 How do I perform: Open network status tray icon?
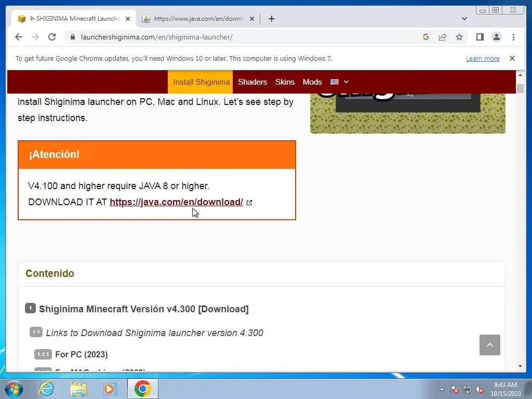pos(467,389)
